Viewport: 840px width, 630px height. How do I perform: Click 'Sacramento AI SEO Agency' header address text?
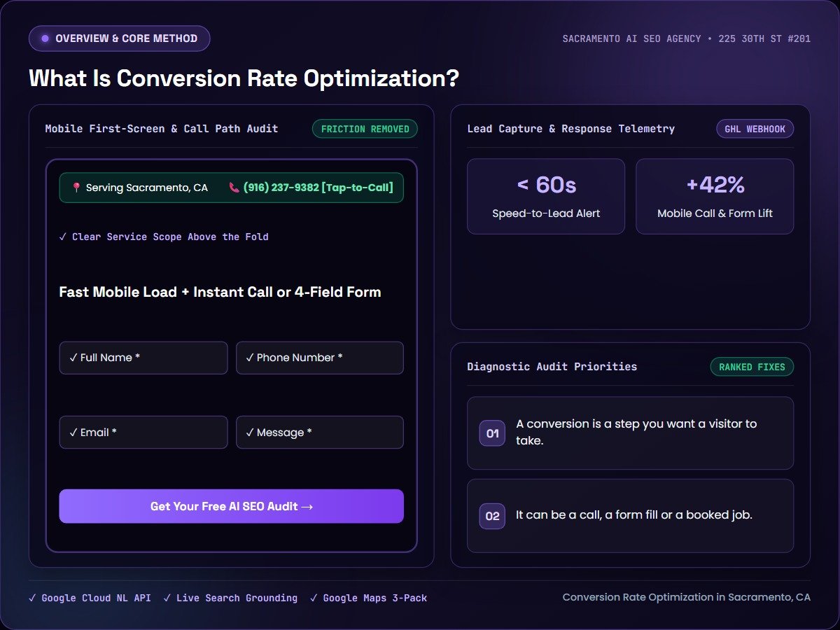click(x=687, y=38)
